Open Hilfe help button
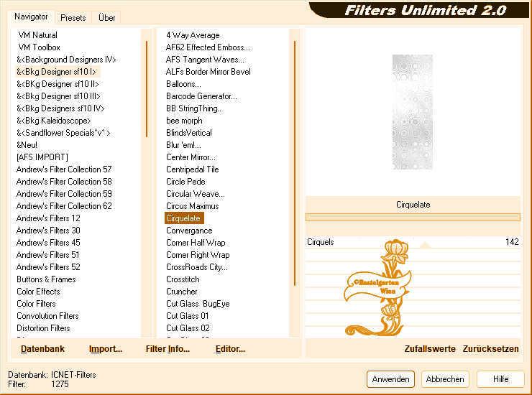The height and width of the screenshot is (395, 532). [500, 379]
